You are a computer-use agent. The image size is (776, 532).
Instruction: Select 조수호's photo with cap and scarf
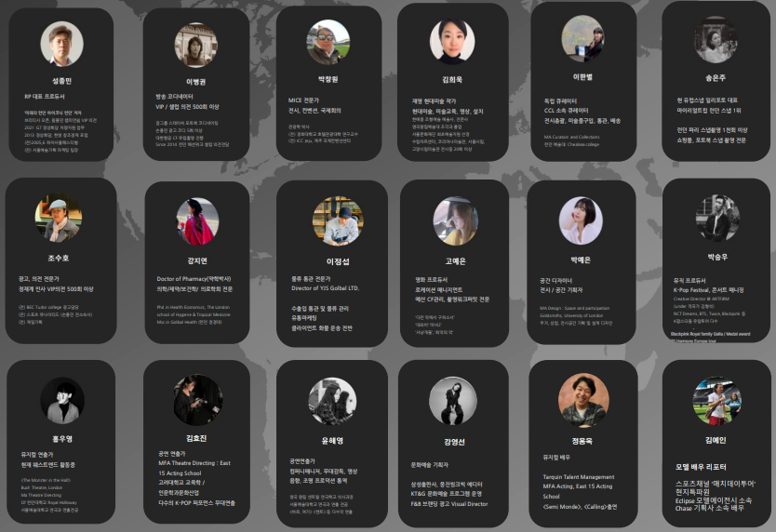click(59, 218)
